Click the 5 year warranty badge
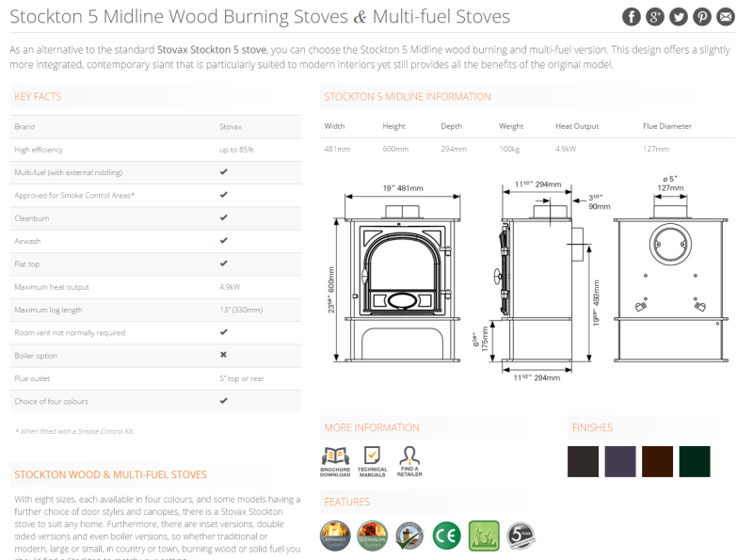753x560 pixels. pos(521,536)
